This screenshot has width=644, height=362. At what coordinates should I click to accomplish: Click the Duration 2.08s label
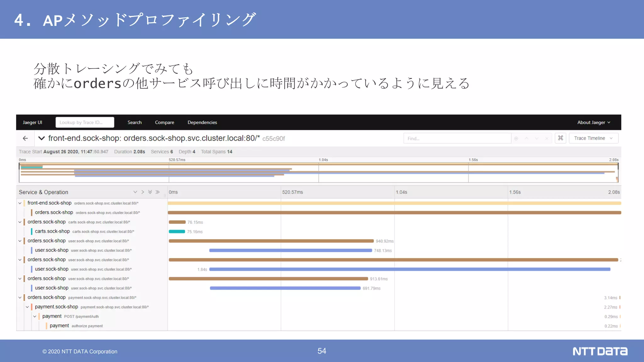coord(130,151)
